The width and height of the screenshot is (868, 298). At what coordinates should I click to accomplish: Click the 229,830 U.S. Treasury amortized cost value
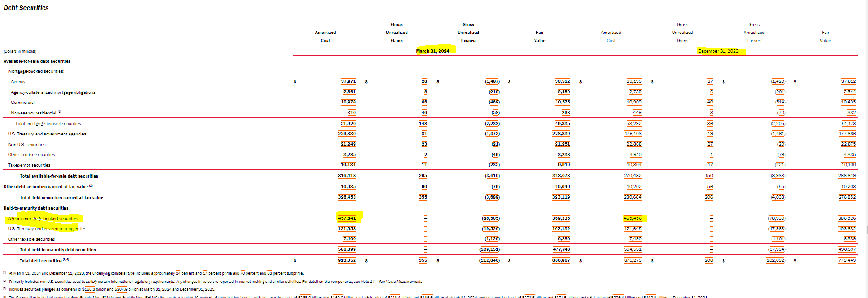pos(347,134)
